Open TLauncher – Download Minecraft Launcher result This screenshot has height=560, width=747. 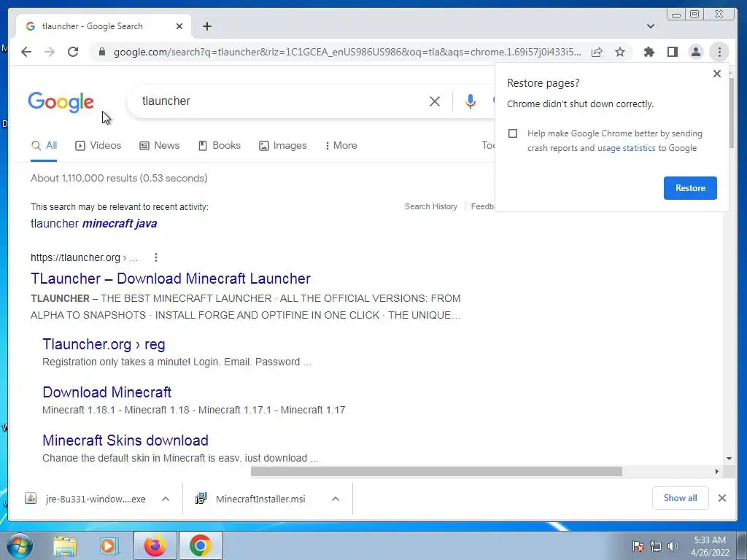pyautogui.click(x=171, y=279)
